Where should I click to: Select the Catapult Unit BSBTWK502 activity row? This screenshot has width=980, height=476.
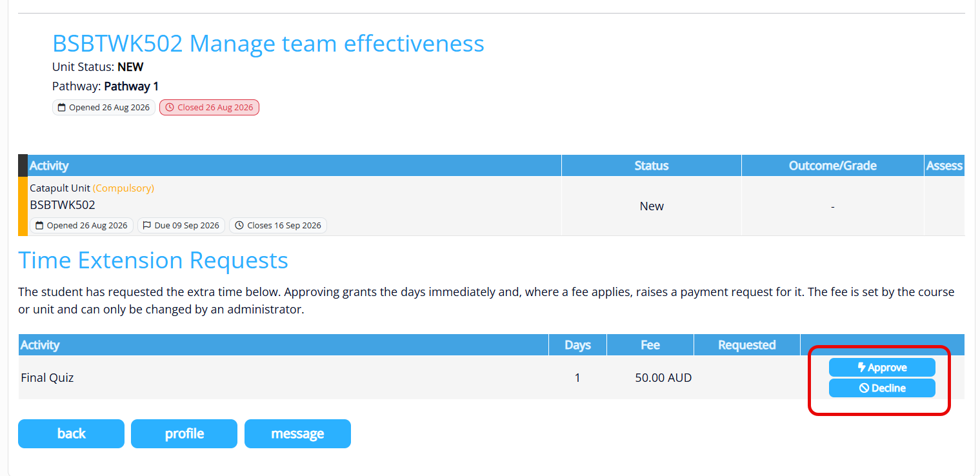pyautogui.click(x=492, y=206)
